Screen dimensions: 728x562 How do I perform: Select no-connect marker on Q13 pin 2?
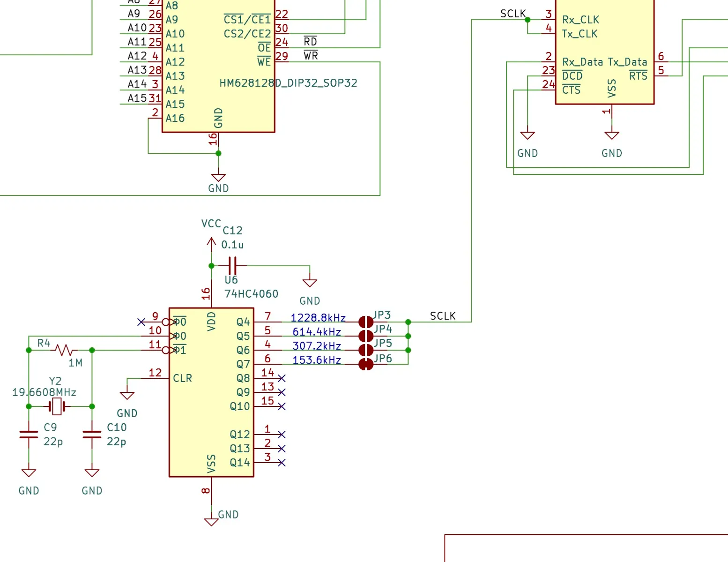(x=282, y=449)
